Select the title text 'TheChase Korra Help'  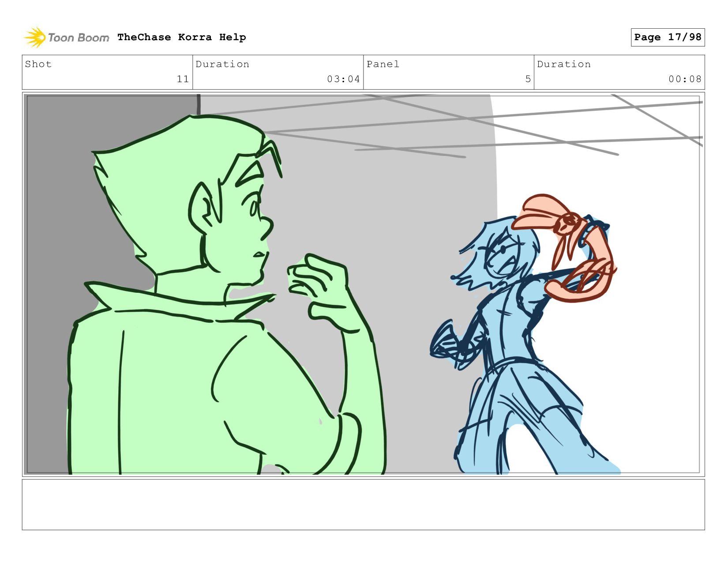pos(182,37)
